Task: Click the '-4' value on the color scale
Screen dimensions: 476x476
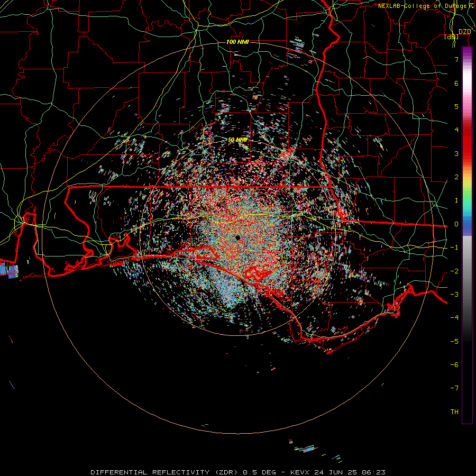Action: click(454, 318)
